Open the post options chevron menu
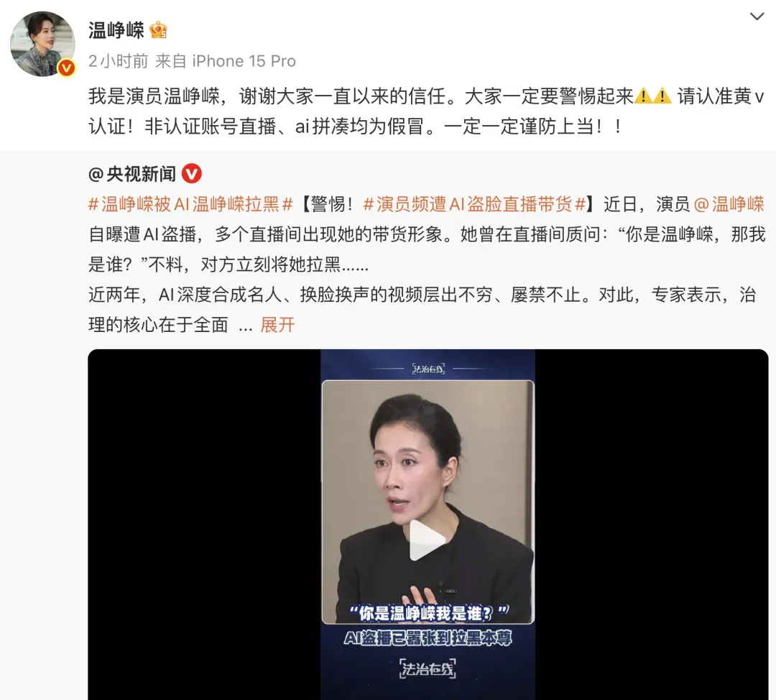 (x=757, y=17)
